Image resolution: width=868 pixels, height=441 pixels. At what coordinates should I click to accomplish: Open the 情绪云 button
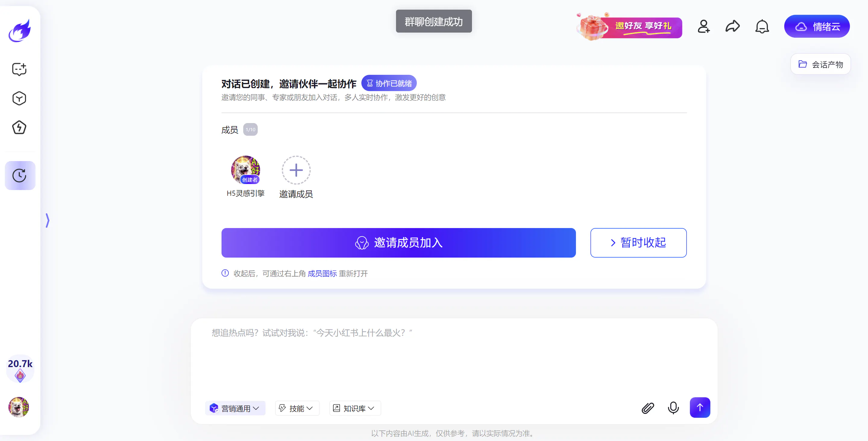(817, 26)
